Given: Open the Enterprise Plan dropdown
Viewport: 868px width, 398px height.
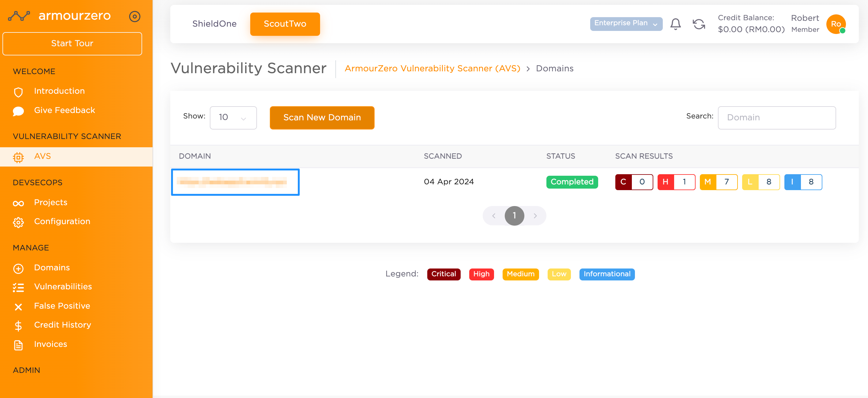Looking at the screenshot, I should point(626,24).
